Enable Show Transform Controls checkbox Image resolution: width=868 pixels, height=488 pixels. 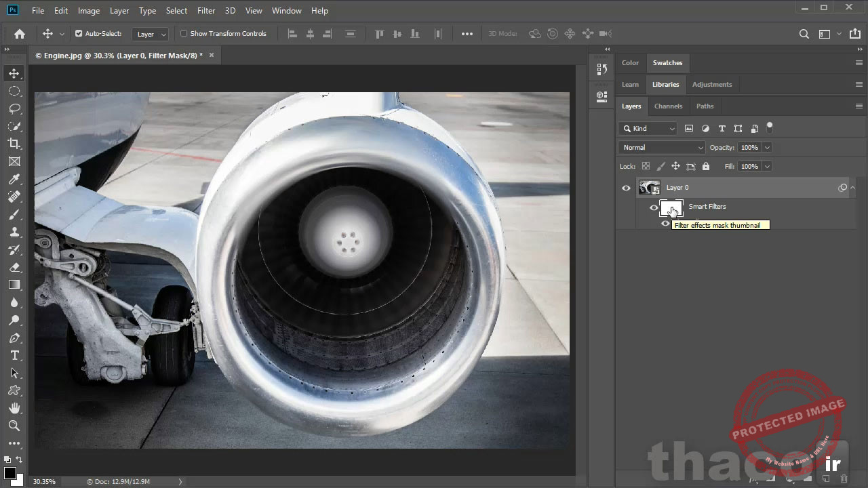[x=183, y=33]
